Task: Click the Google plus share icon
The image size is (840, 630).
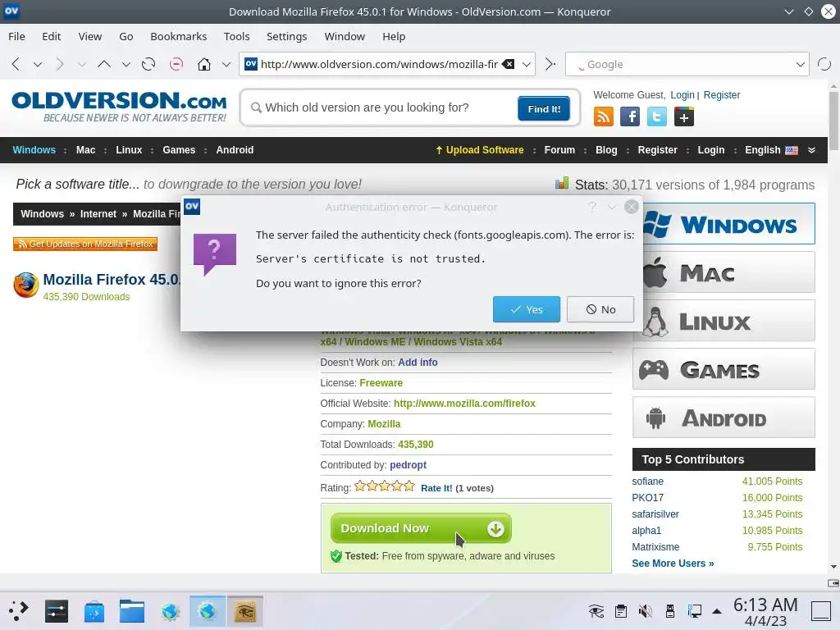Action: coord(684,116)
